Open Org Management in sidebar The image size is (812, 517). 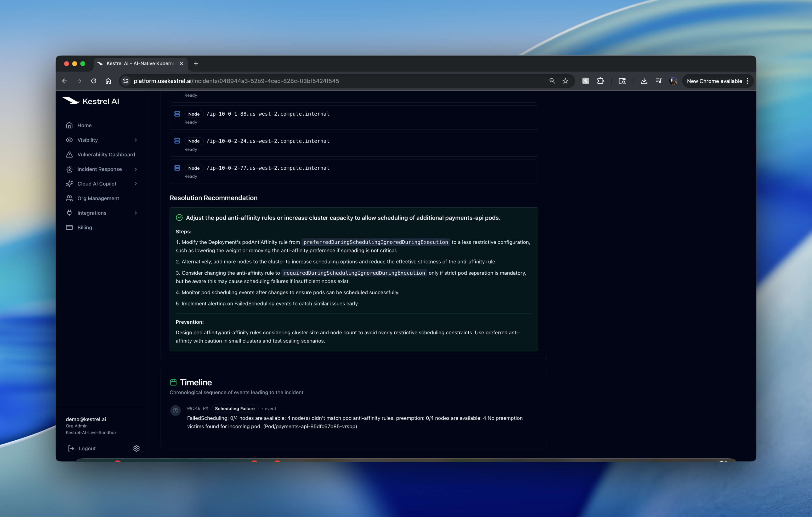coord(98,198)
